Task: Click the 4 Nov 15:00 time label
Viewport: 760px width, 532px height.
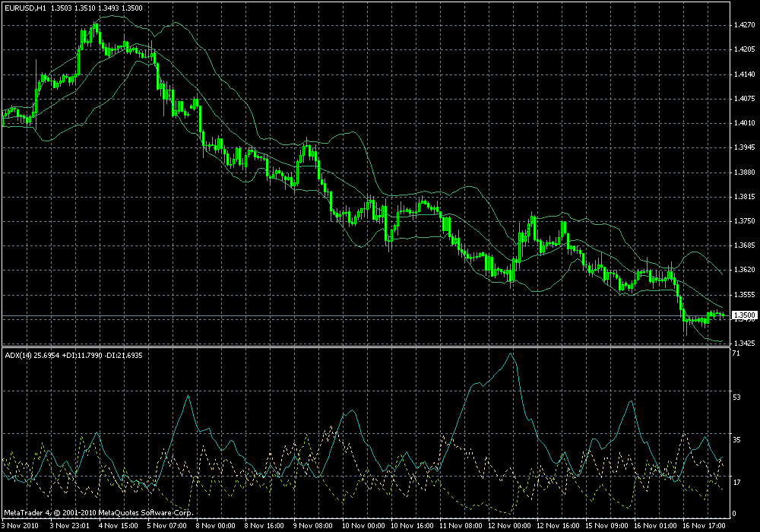Action: click(x=119, y=525)
